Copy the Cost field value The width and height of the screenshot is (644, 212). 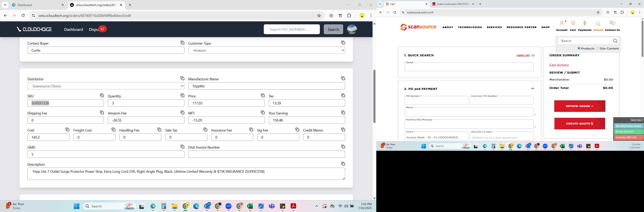point(67,130)
